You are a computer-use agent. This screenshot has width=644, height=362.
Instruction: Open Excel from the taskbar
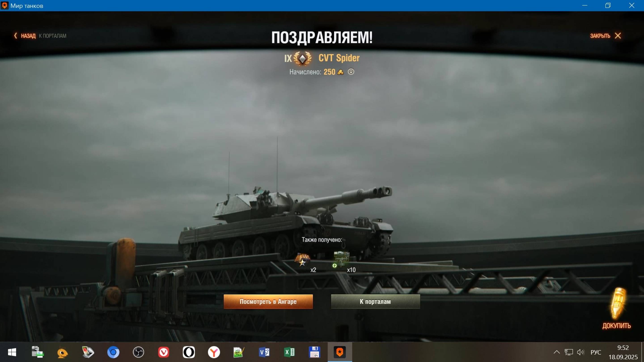pyautogui.click(x=289, y=352)
